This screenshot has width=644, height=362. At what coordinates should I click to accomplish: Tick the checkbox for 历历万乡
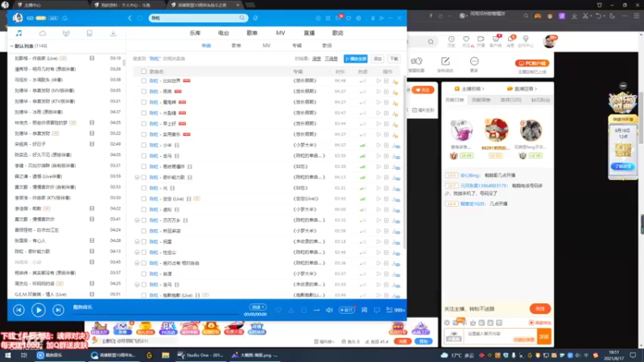click(144, 220)
